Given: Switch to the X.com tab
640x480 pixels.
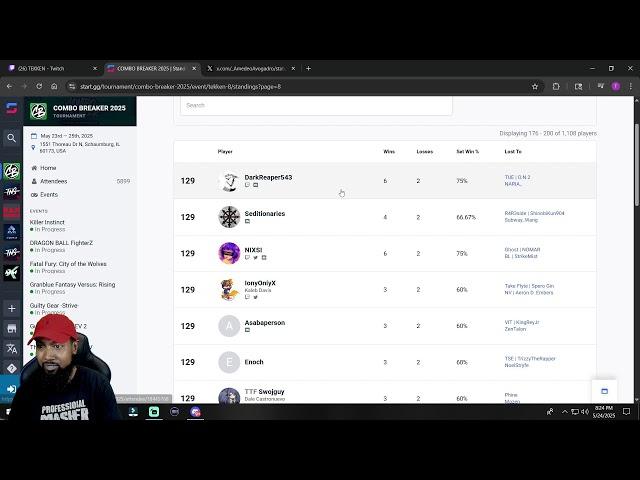Looking at the screenshot, I should [x=249, y=69].
